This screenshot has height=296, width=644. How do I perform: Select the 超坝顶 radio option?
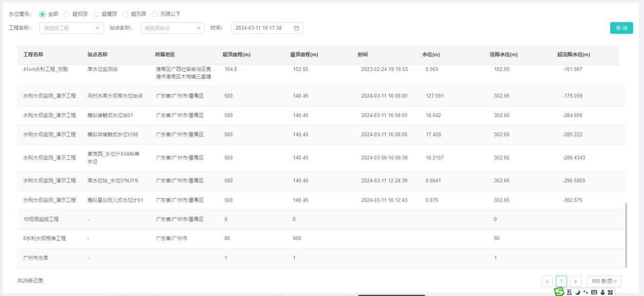point(69,13)
